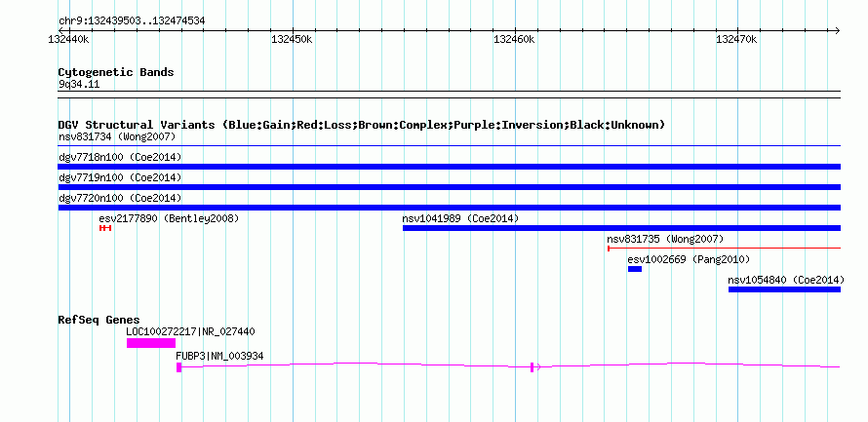Click the nsv831734 (Wong2007) variant label
The width and height of the screenshot is (868, 422).
point(117,136)
